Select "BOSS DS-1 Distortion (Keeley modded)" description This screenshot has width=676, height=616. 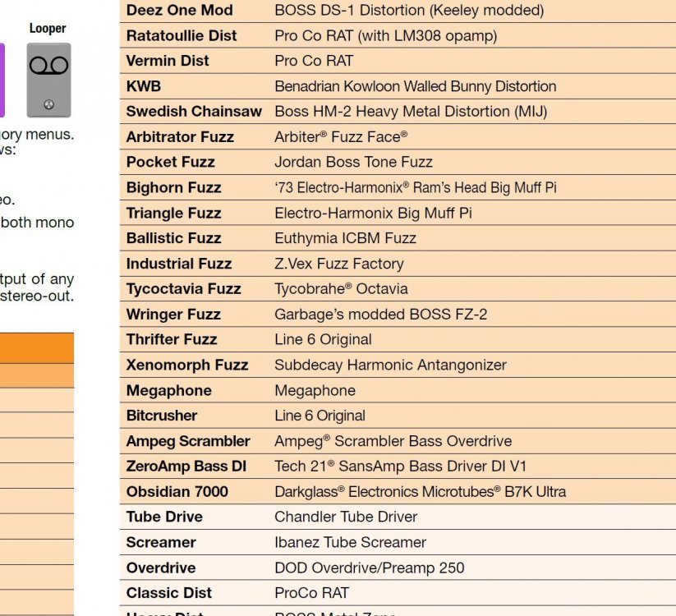coord(408,11)
